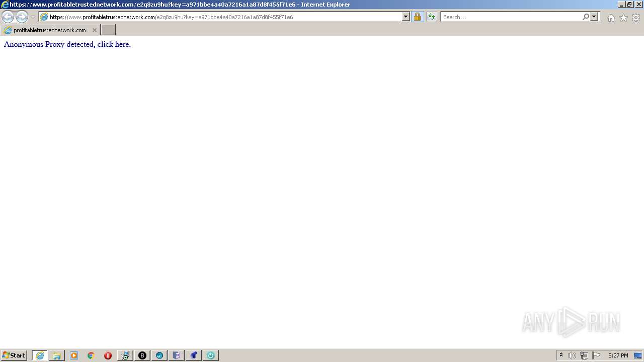Image resolution: width=644 pixels, height=362 pixels.
Task: Open the Tools gear icon
Action: pyautogui.click(x=636, y=18)
